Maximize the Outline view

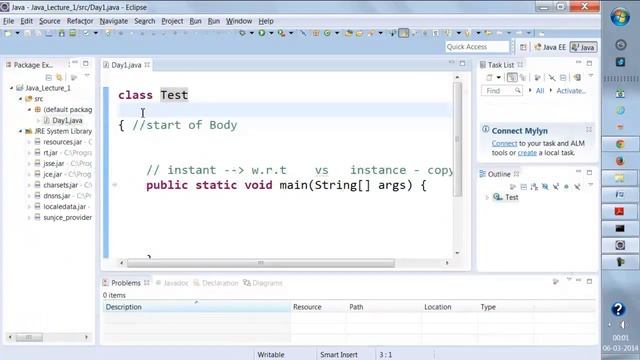(589, 173)
